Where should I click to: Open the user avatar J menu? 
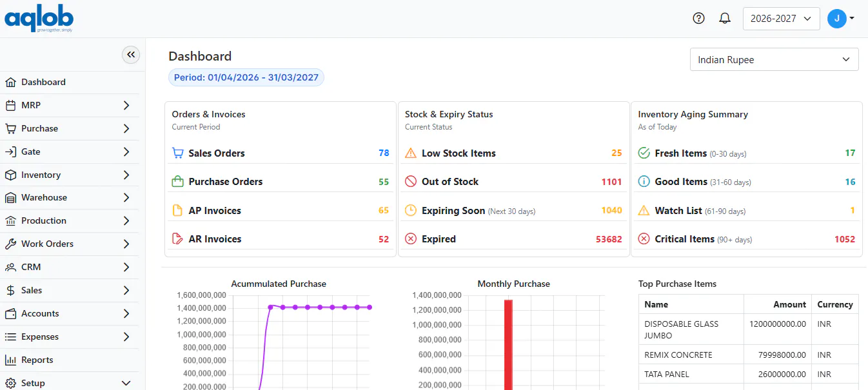[841, 19]
